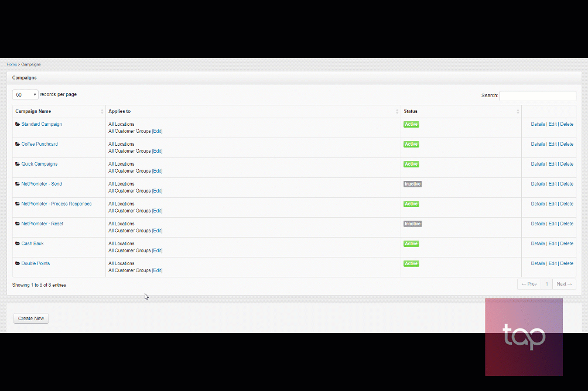Click the sort arrows on the Applies to column
The height and width of the screenshot is (391, 588).
click(396, 111)
